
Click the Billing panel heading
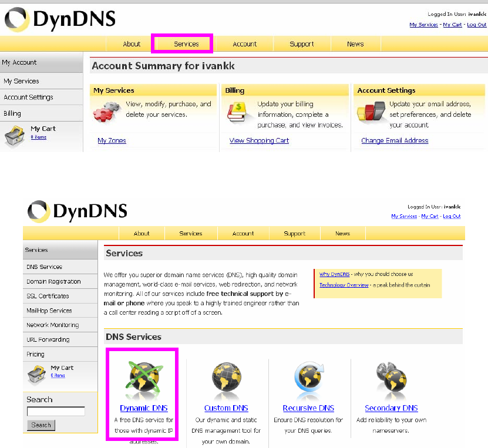(235, 90)
